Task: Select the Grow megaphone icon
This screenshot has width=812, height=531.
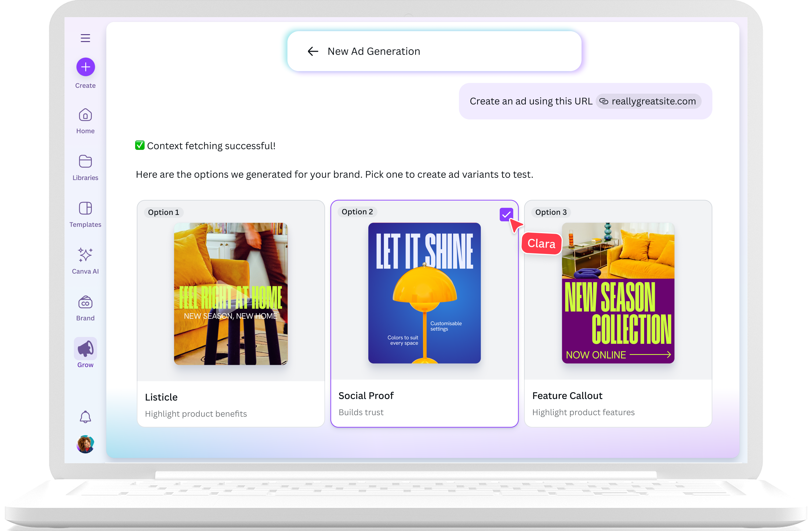Action: coord(85,349)
